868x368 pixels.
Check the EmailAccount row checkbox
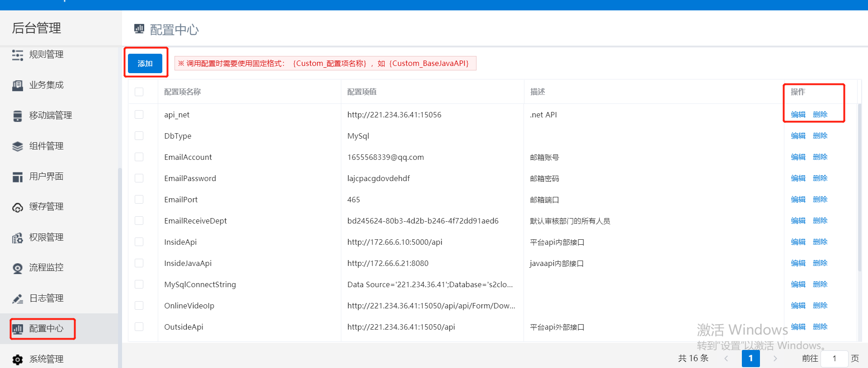point(139,157)
